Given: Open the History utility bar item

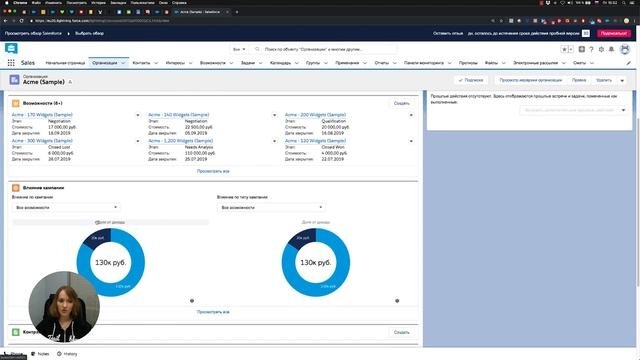Looking at the screenshot, I should (67, 354).
